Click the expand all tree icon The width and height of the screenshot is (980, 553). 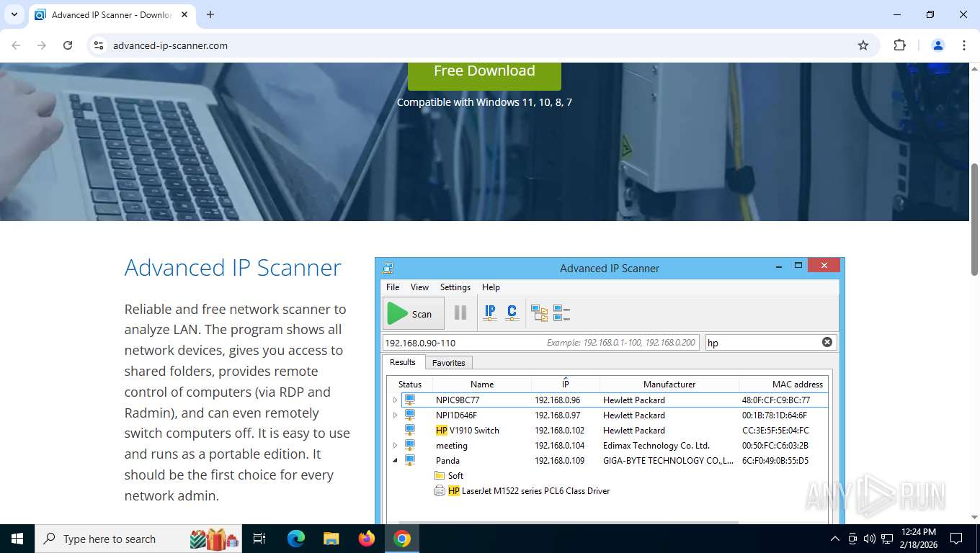pos(539,313)
